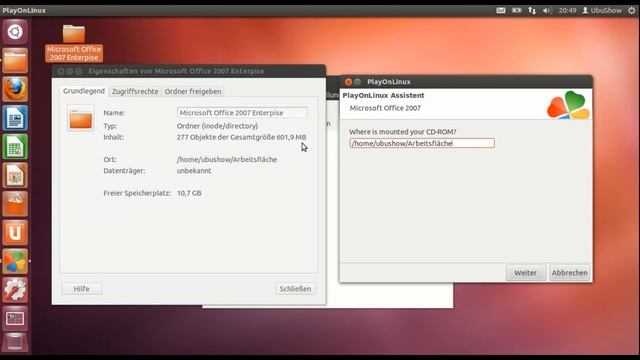Switch to the Zugriffsrechte tab
The width and height of the screenshot is (640, 360).
coord(135,91)
